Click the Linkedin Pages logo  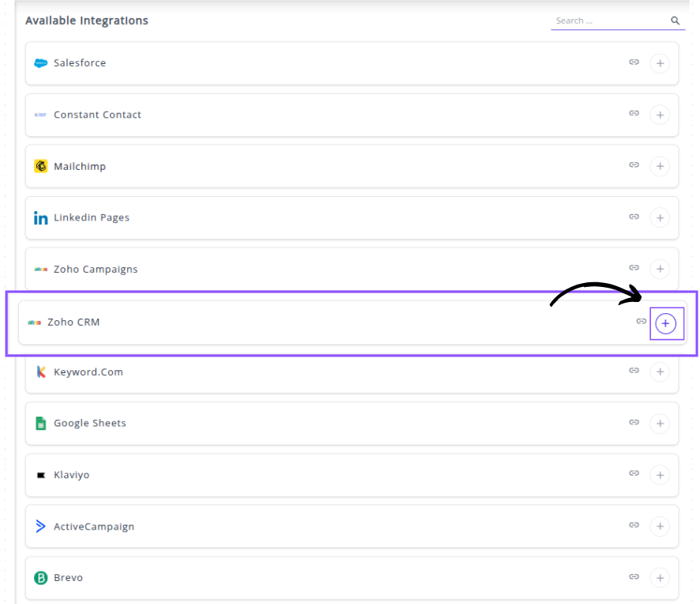click(x=40, y=218)
